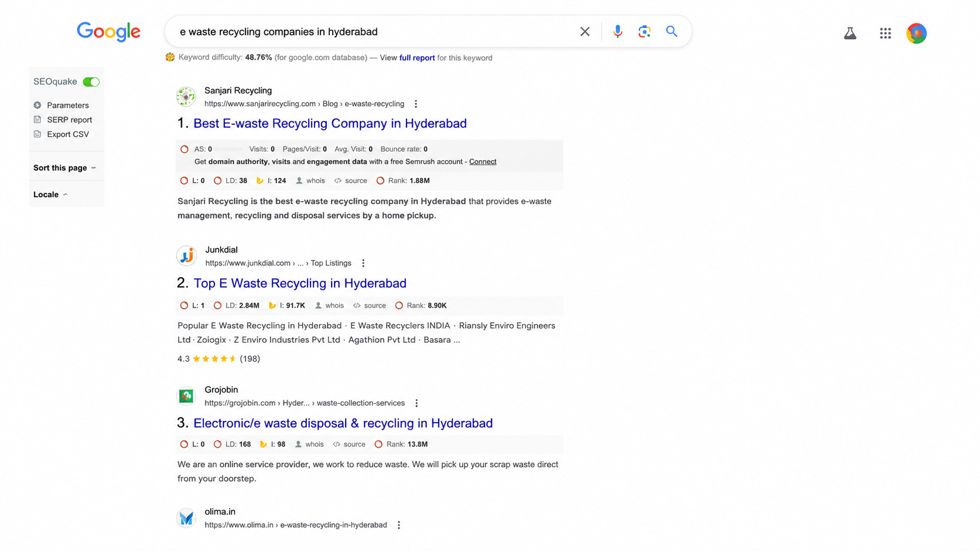The width and height of the screenshot is (980, 551).
Task: Open more options for the Junkdial result
Action: (363, 263)
